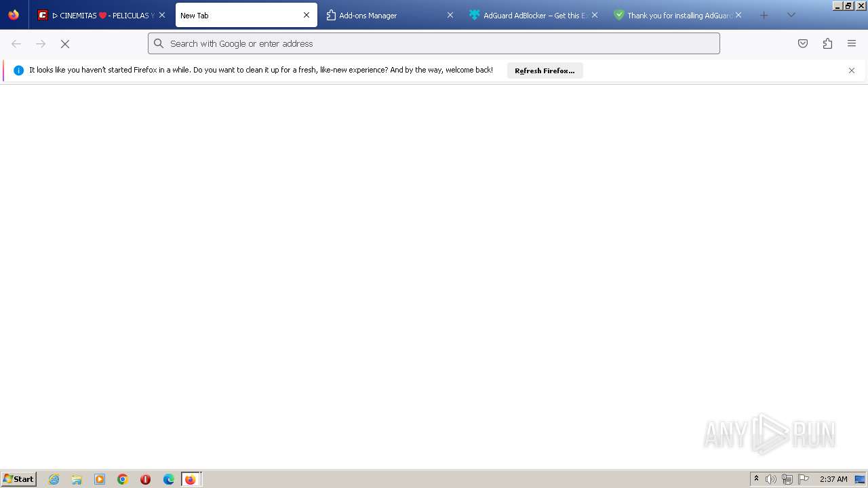
Task: Switch to the CINEMITAS tab
Action: (101, 15)
